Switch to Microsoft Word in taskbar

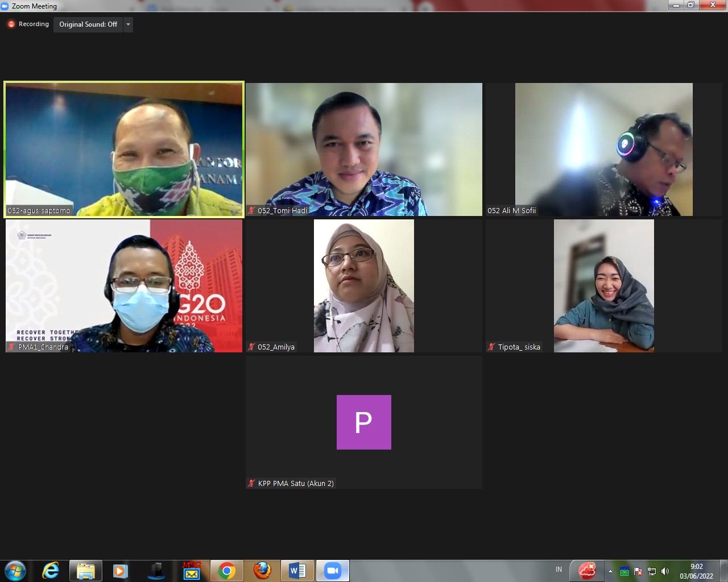[297, 571]
